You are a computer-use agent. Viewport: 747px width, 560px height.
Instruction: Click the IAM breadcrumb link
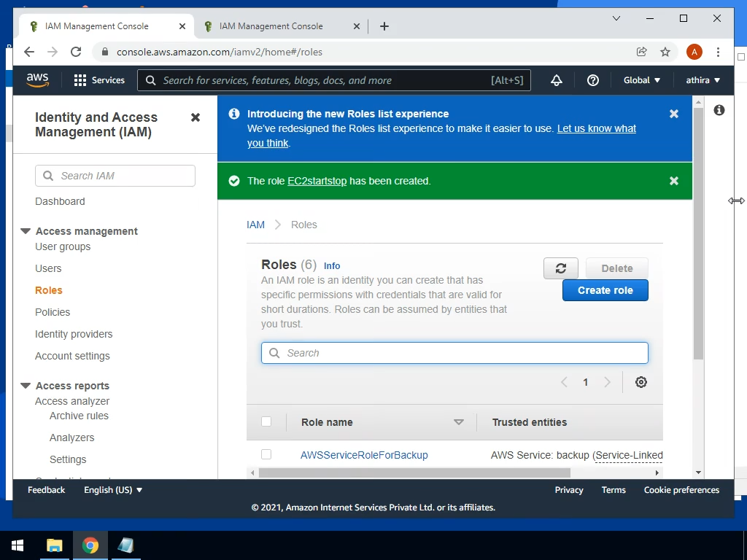[255, 225]
